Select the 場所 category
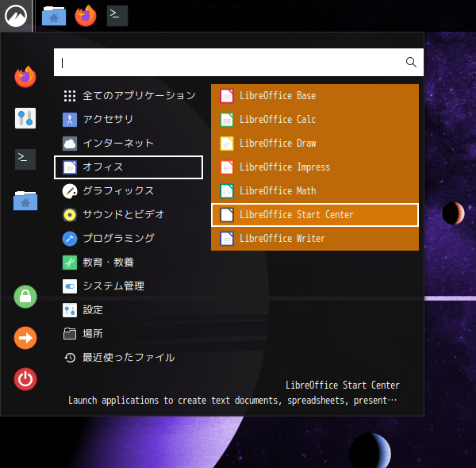 click(x=129, y=334)
